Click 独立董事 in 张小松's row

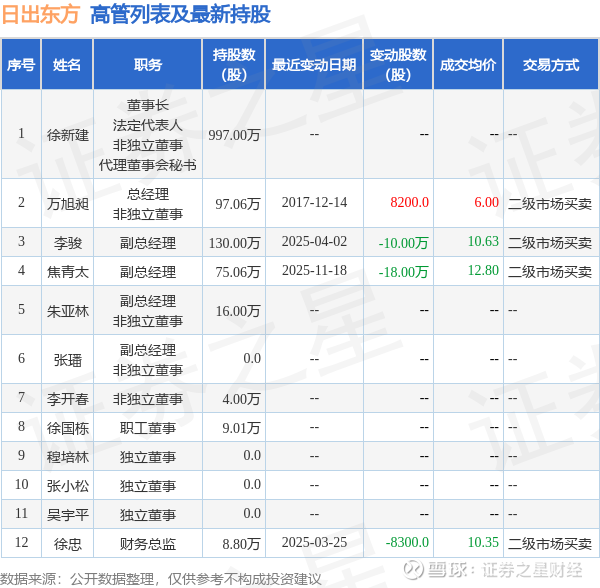tap(148, 486)
